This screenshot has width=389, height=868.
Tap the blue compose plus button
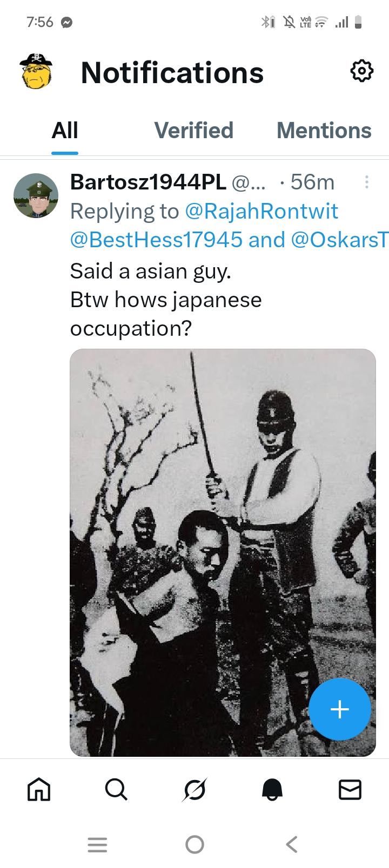pos(340,709)
